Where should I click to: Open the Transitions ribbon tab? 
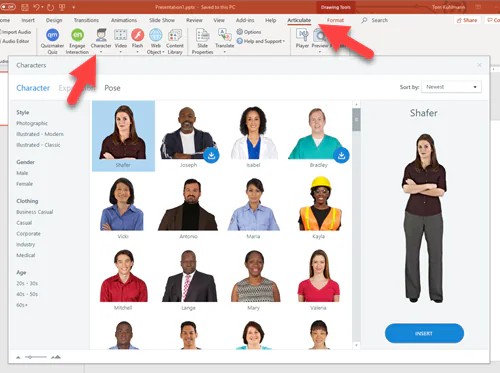[x=86, y=20]
